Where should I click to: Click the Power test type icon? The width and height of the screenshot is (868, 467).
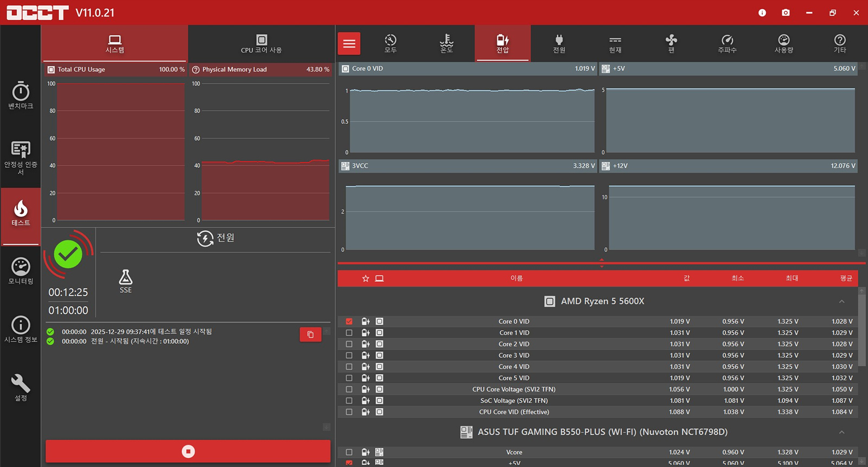click(x=205, y=238)
